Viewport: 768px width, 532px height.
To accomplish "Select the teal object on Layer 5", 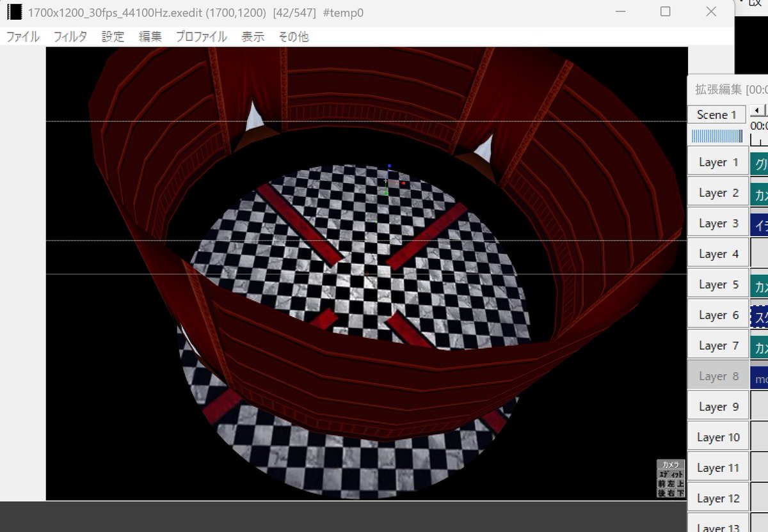I will click(x=759, y=285).
